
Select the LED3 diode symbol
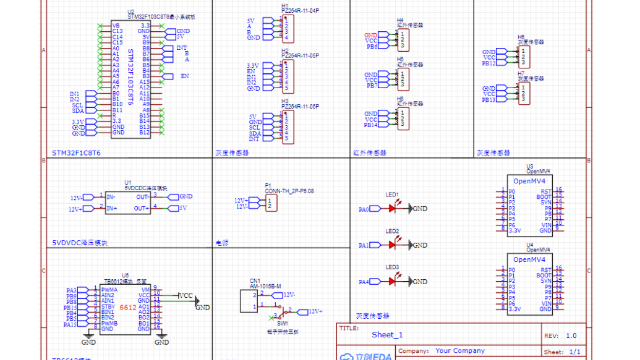coord(393,281)
